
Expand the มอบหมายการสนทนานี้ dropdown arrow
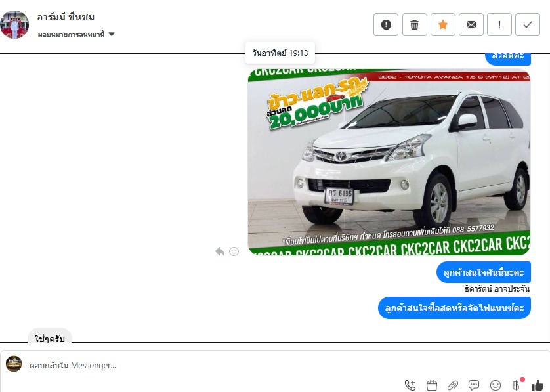pos(112,34)
